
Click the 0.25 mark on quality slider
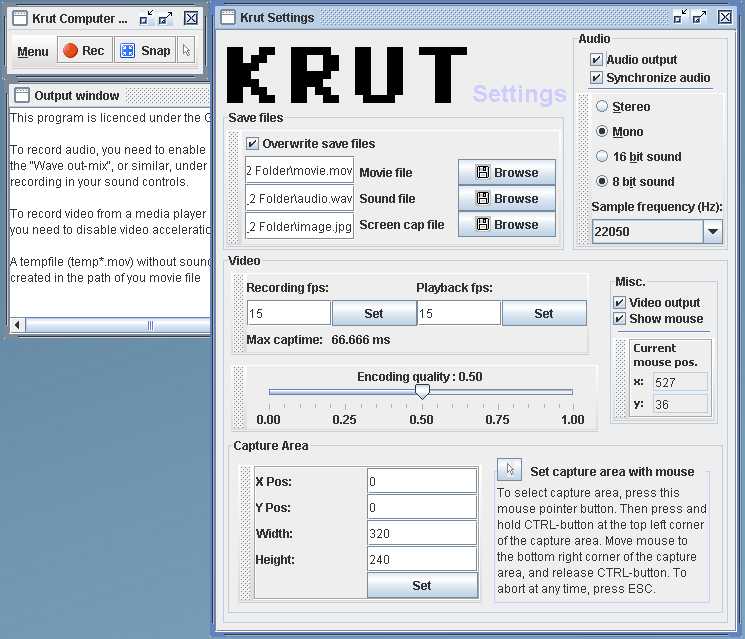pyautogui.click(x=345, y=420)
